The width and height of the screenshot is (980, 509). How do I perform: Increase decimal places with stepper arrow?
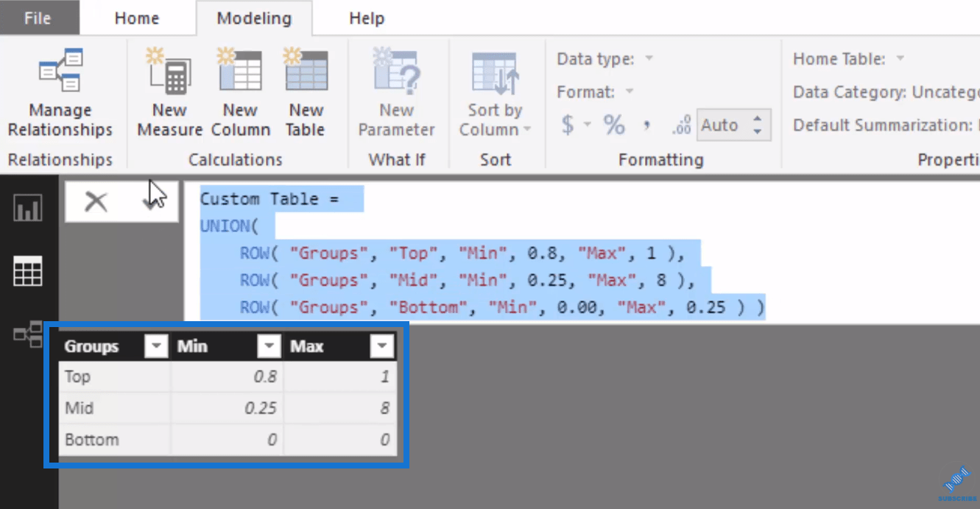point(758,119)
